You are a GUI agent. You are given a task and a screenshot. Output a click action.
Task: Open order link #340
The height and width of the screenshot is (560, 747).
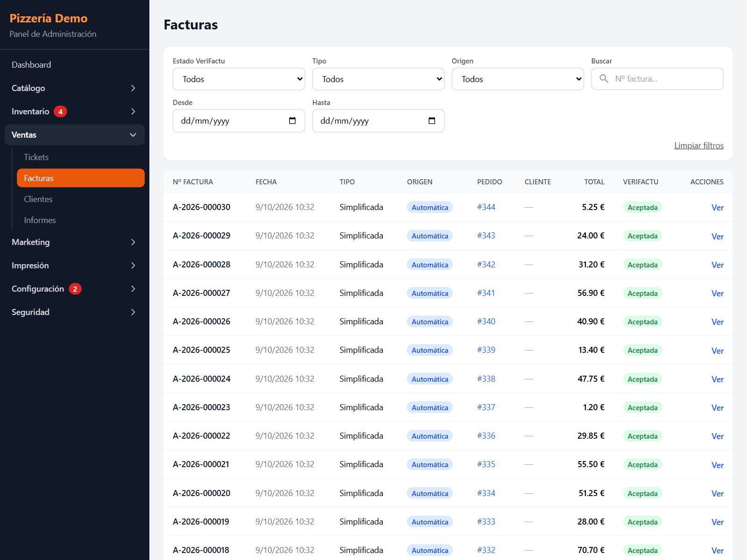486,322
